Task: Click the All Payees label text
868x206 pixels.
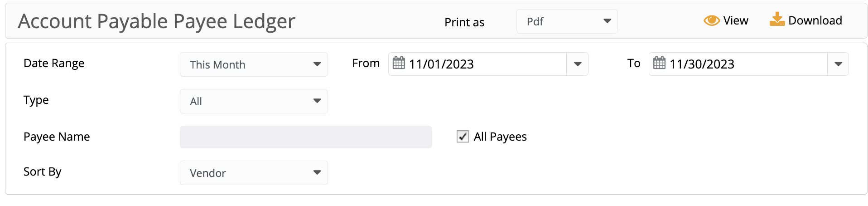Action: (x=500, y=137)
